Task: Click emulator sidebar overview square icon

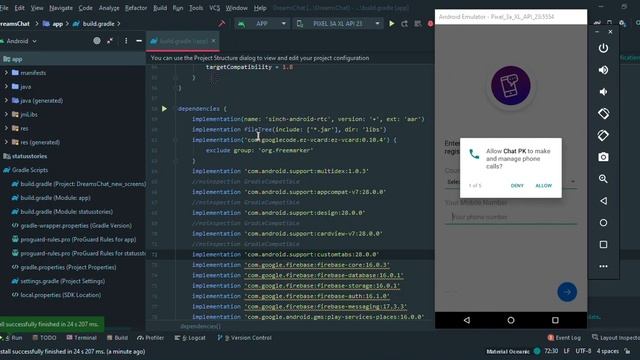Action: 603,244
